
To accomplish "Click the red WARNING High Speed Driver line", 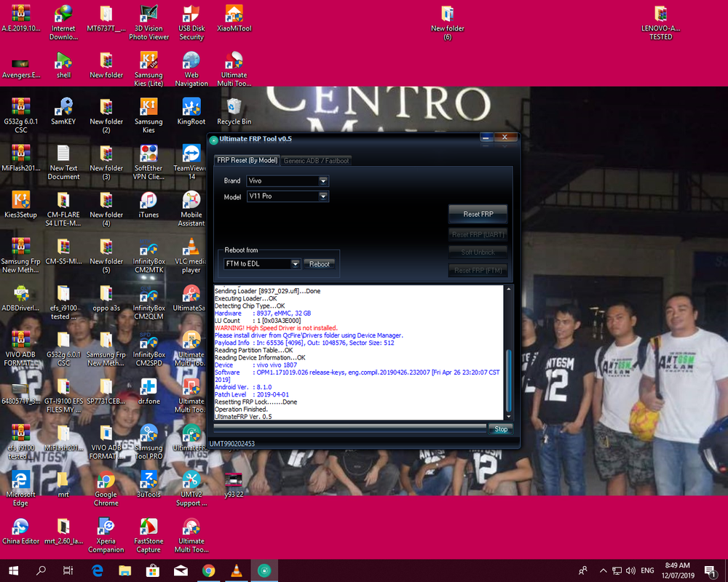I will [276, 327].
